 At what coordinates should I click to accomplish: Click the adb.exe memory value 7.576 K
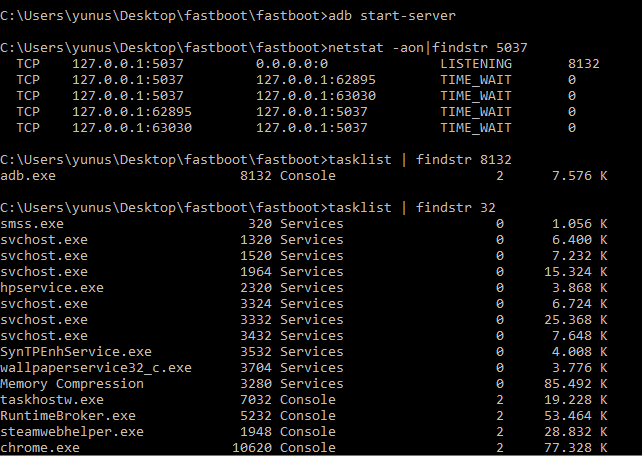click(x=579, y=176)
